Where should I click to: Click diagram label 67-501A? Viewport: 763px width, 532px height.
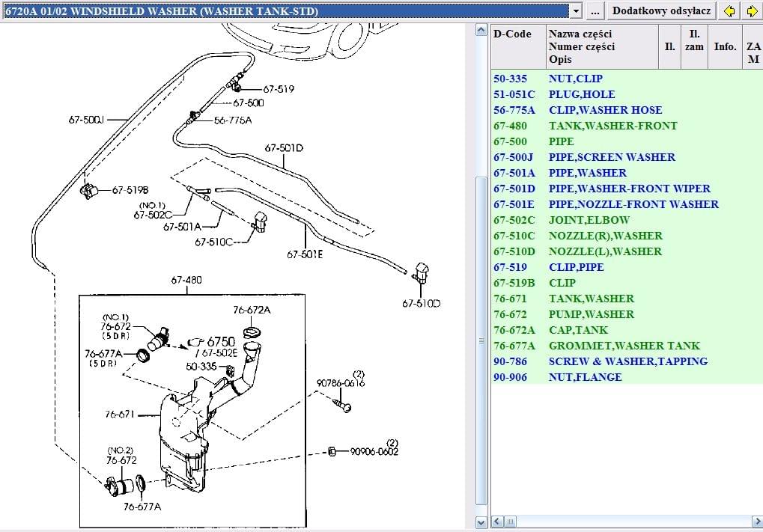click(182, 227)
